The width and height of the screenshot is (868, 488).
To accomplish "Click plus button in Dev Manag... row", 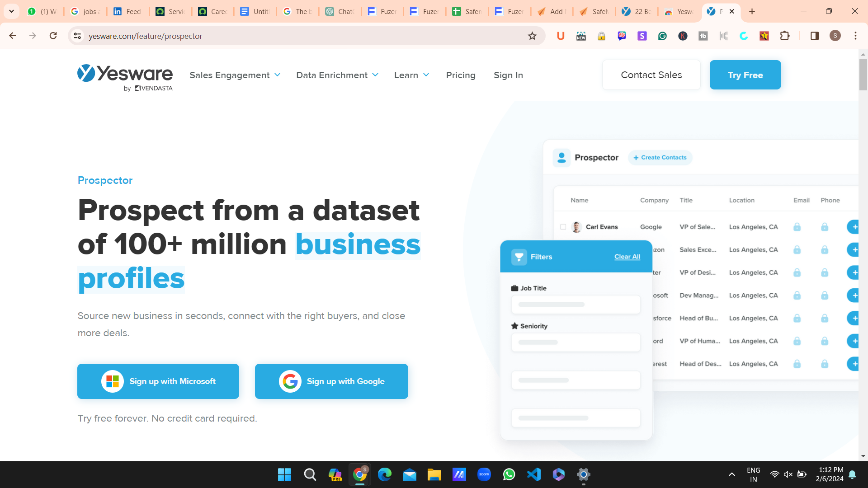I will (854, 296).
